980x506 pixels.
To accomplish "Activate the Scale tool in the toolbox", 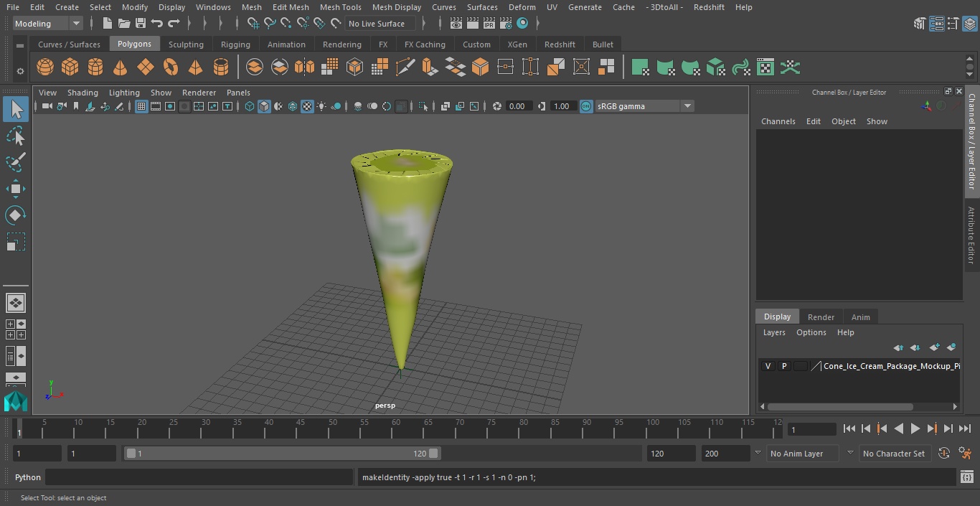I will 16,242.
